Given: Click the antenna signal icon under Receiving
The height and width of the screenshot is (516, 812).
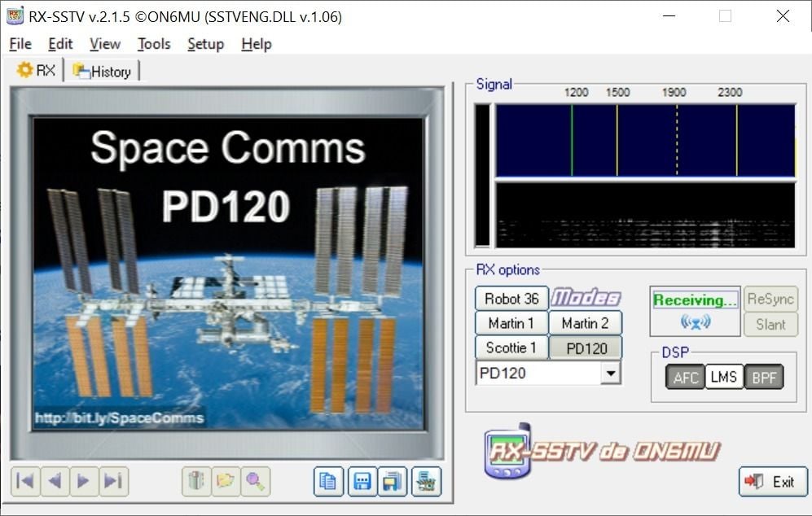Looking at the screenshot, I should coord(695,322).
